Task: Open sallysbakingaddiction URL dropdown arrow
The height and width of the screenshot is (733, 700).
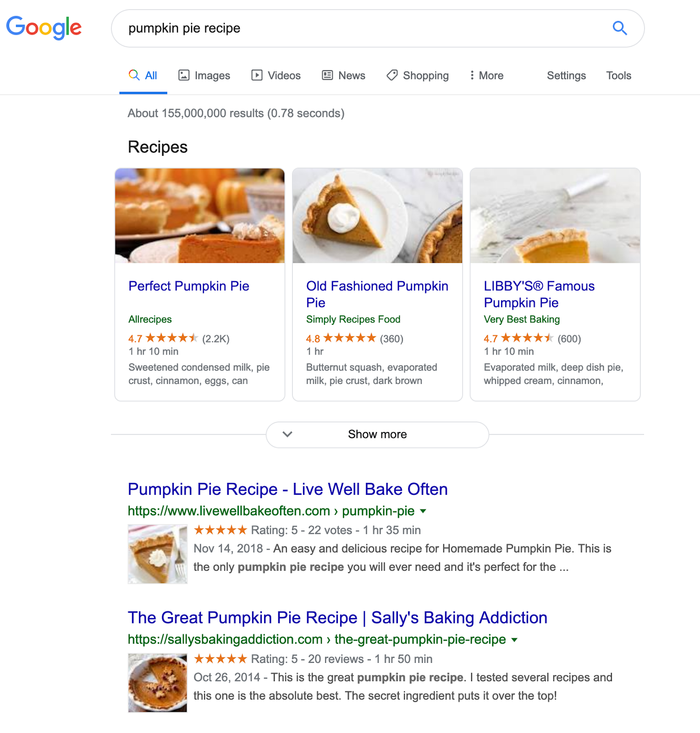Action: [x=514, y=640]
